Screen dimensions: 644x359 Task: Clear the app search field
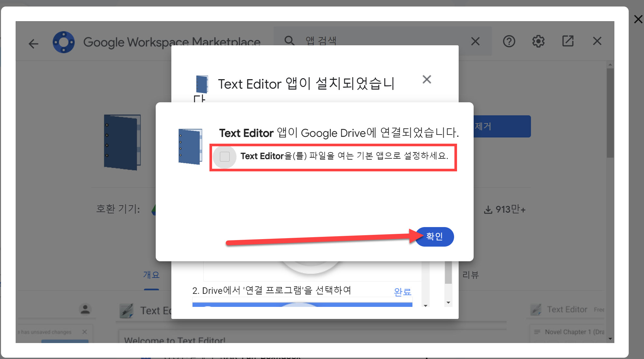point(475,41)
